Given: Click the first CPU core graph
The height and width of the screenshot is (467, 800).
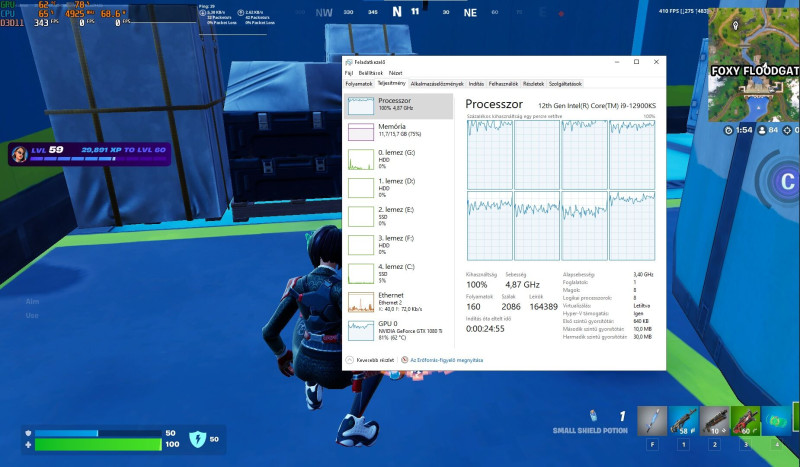Looking at the screenshot, I should tap(490, 155).
